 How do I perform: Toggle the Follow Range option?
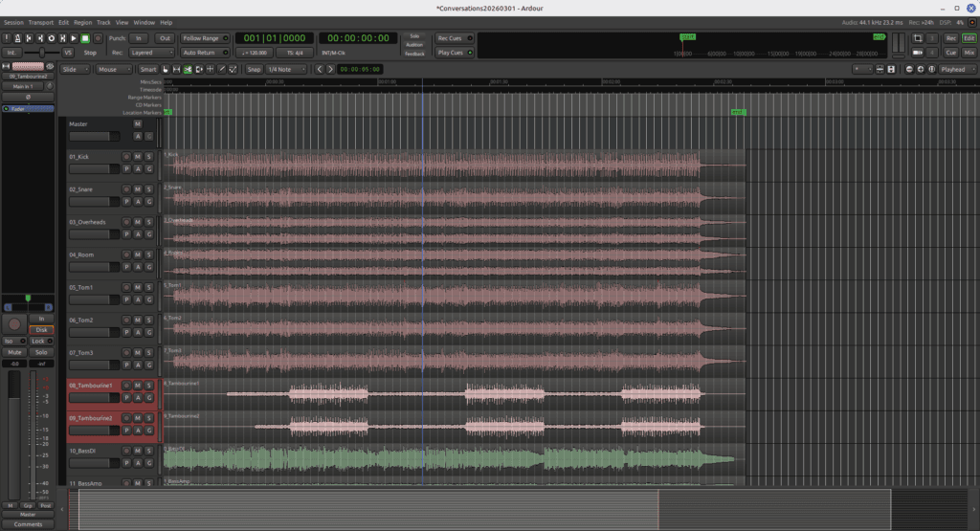click(x=206, y=38)
